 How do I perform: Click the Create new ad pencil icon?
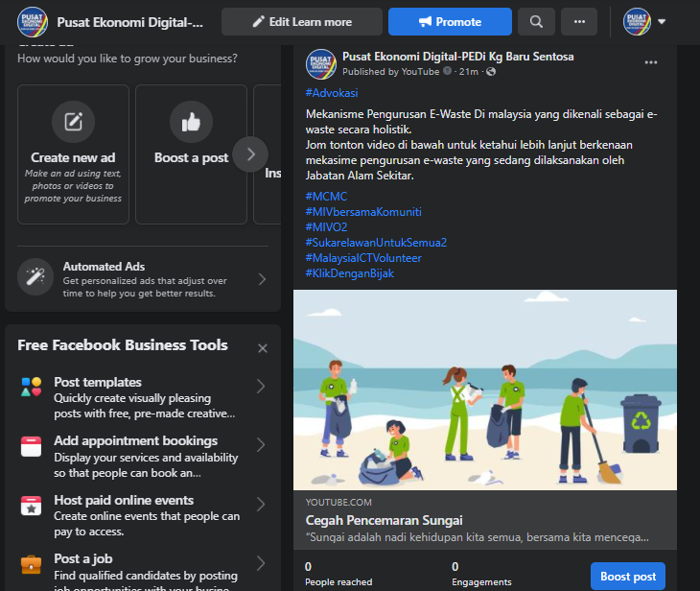[73, 122]
